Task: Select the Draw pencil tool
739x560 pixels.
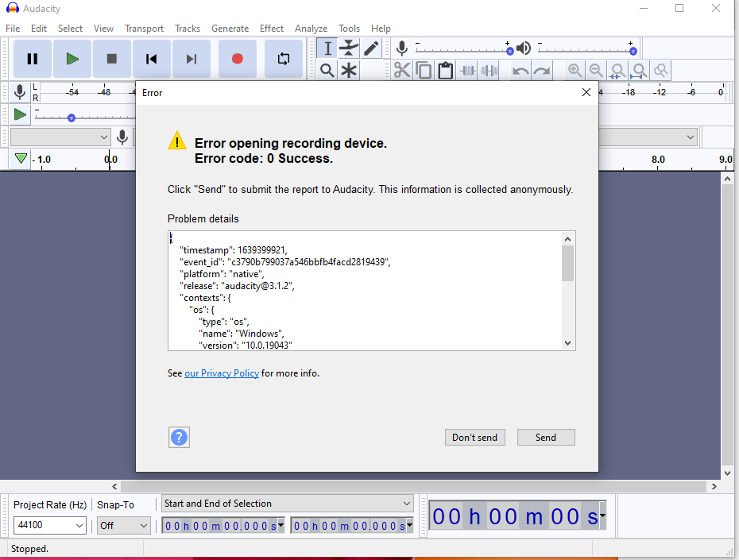Action: [x=371, y=48]
